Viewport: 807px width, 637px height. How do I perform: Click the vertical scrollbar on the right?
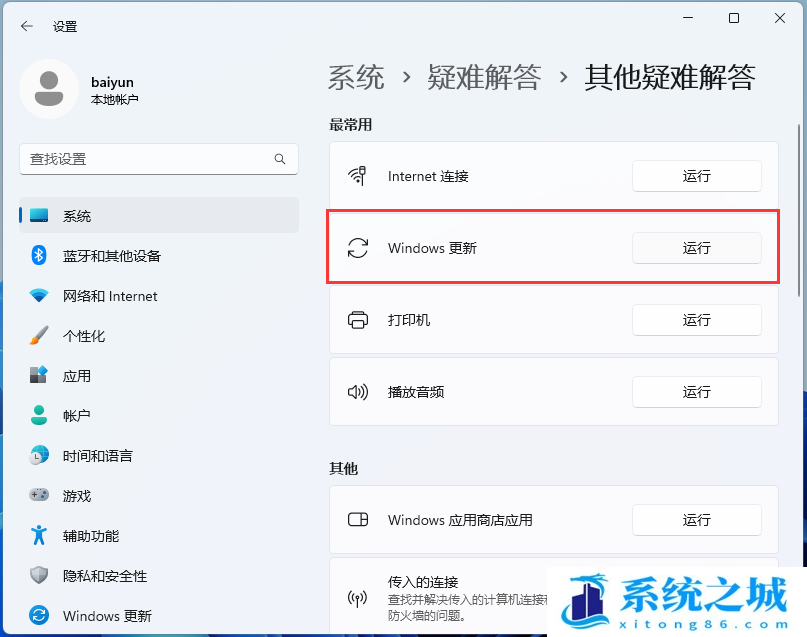pos(799,208)
